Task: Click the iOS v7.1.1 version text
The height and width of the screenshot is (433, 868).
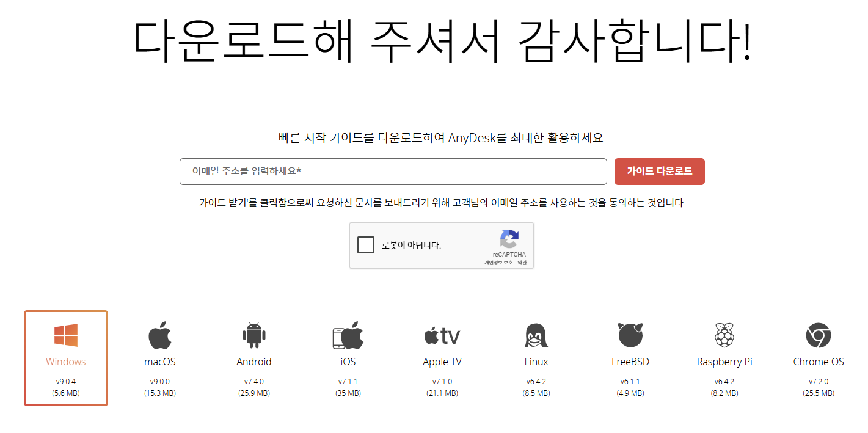Action: pos(348,382)
